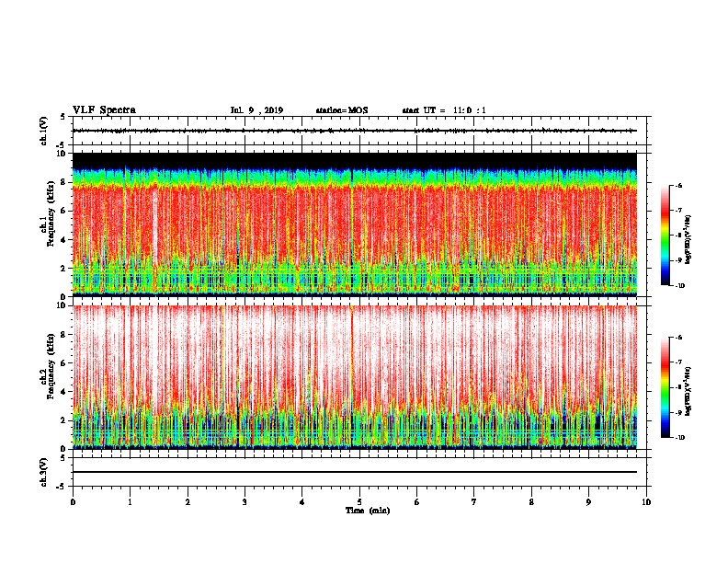Screen dimensions: 728x563
Task: Click the time axis tick label "0"
Action: [73, 502]
